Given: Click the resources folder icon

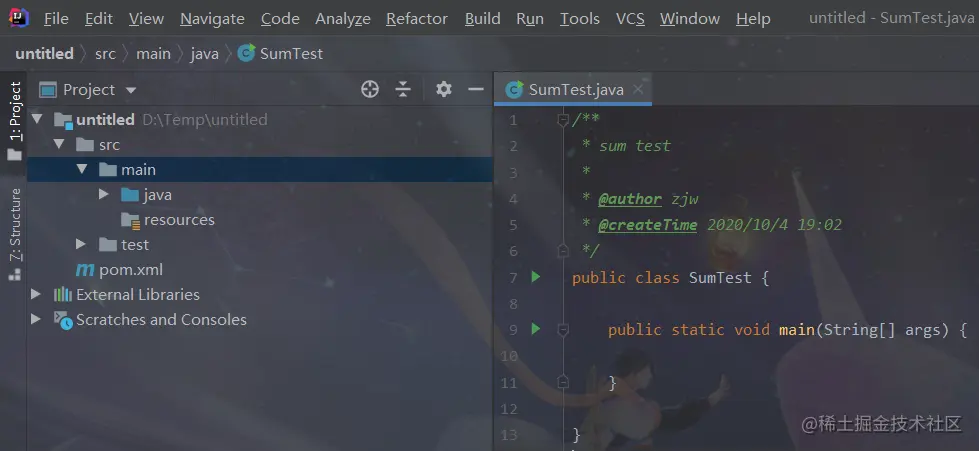Looking at the screenshot, I should 130,220.
